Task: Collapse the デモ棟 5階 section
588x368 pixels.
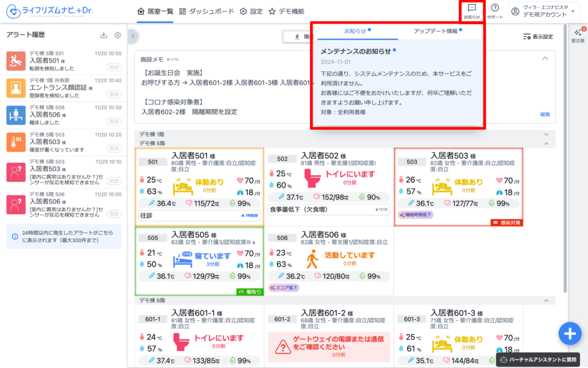Action: click(x=547, y=143)
